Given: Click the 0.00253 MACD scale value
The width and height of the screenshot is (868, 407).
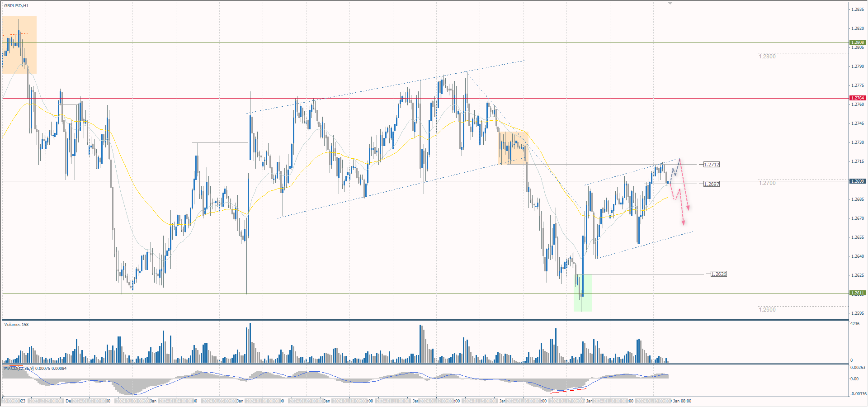Looking at the screenshot, I should coord(858,368).
